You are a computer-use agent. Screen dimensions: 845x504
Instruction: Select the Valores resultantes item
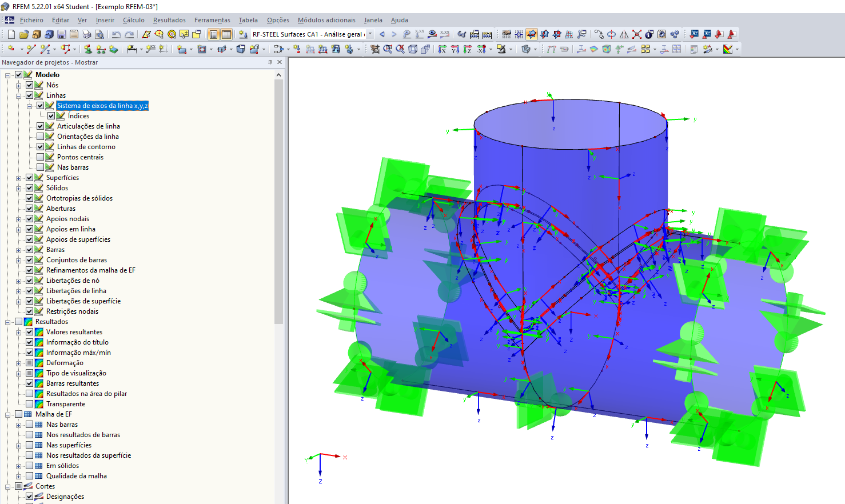74,332
